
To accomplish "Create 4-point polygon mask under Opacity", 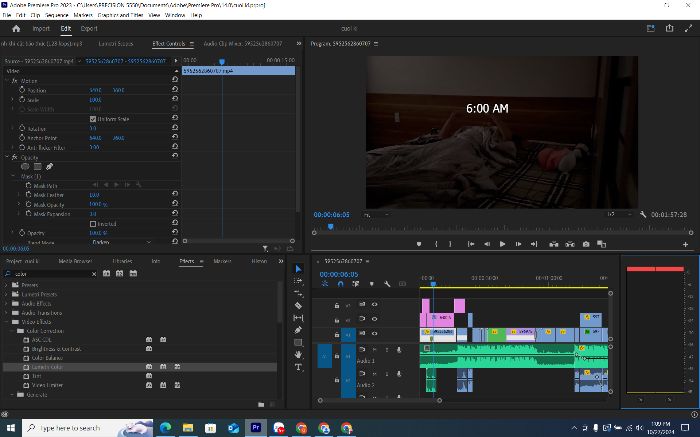I will 38,166.
